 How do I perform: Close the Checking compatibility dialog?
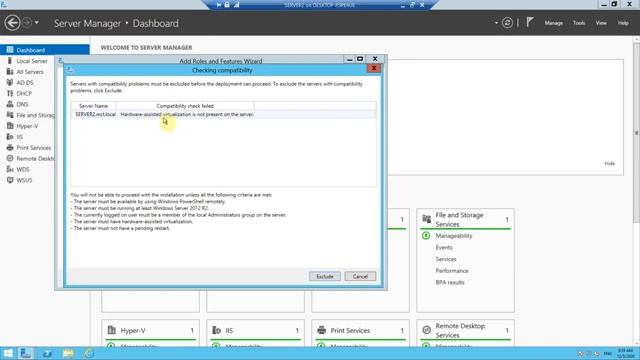click(x=373, y=68)
